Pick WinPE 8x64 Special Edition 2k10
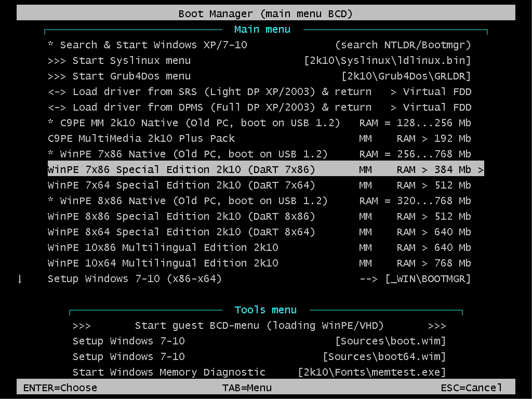Viewport: 532px width, 399px height. pyautogui.click(x=181, y=232)
